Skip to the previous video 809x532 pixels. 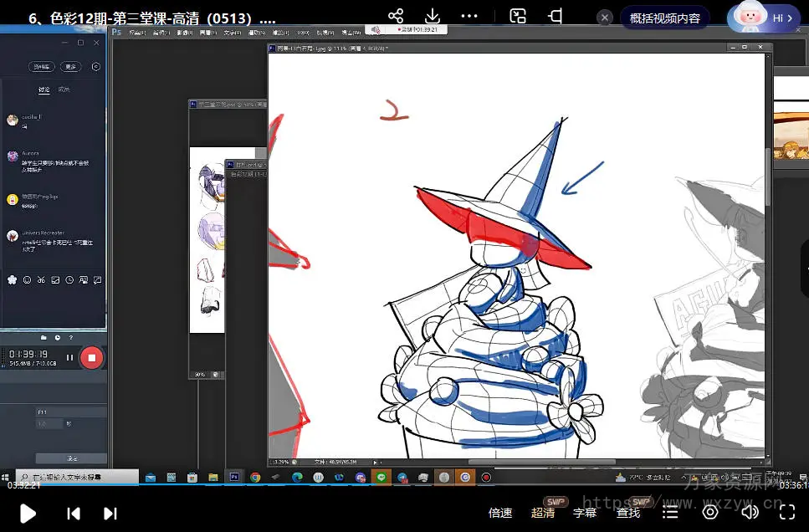coord(74,513)
